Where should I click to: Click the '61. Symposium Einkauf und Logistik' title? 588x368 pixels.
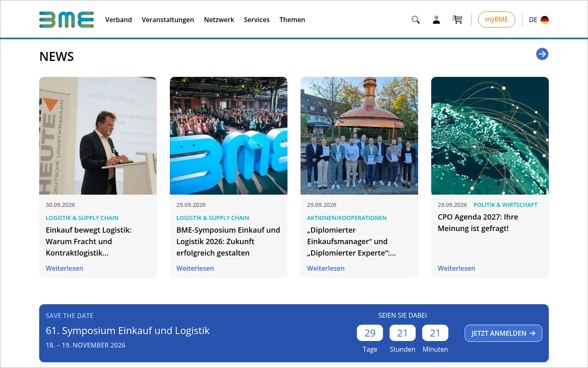[127, 330]
